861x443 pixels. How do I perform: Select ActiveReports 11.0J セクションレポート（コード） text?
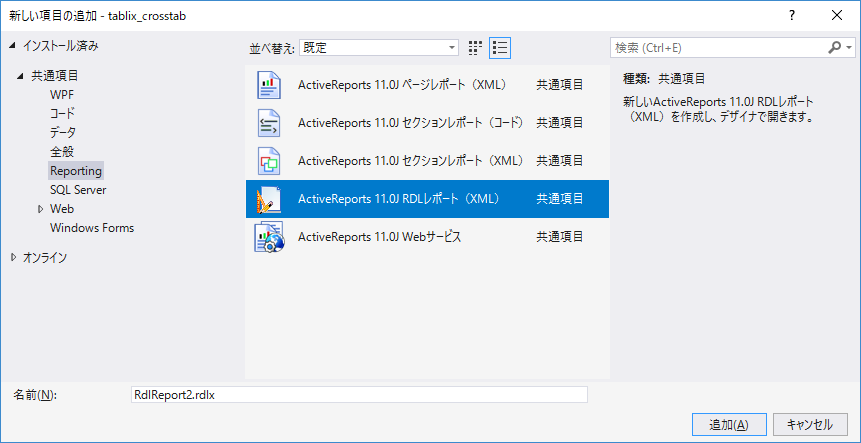tap(411, 123)
